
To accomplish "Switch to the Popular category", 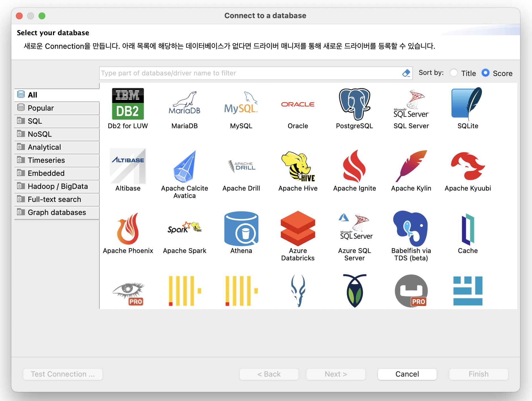I will pyautogui.click(x=57, y=108).
